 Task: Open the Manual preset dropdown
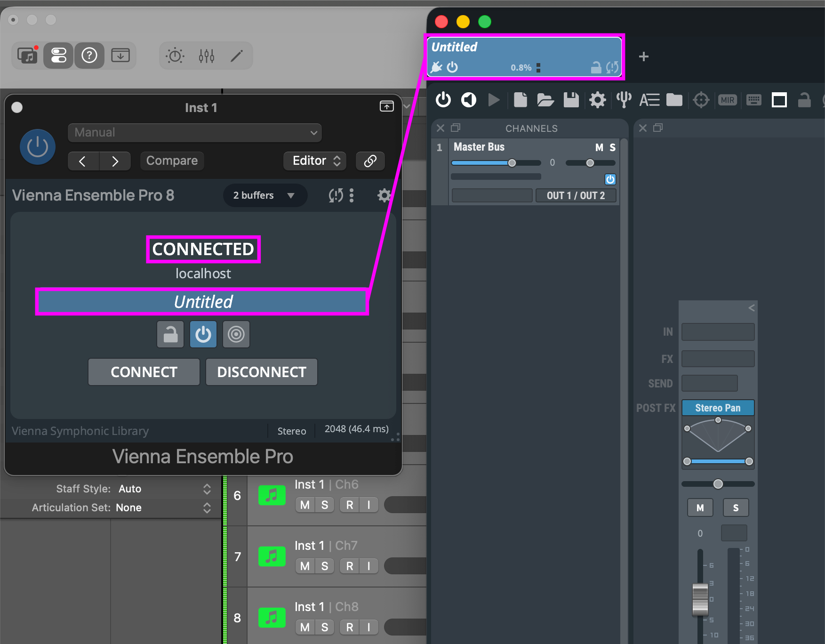pos(195,133)
